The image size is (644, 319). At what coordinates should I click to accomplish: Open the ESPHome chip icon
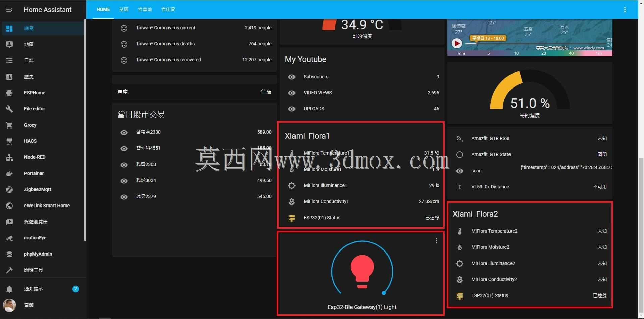tap(9, 93)
